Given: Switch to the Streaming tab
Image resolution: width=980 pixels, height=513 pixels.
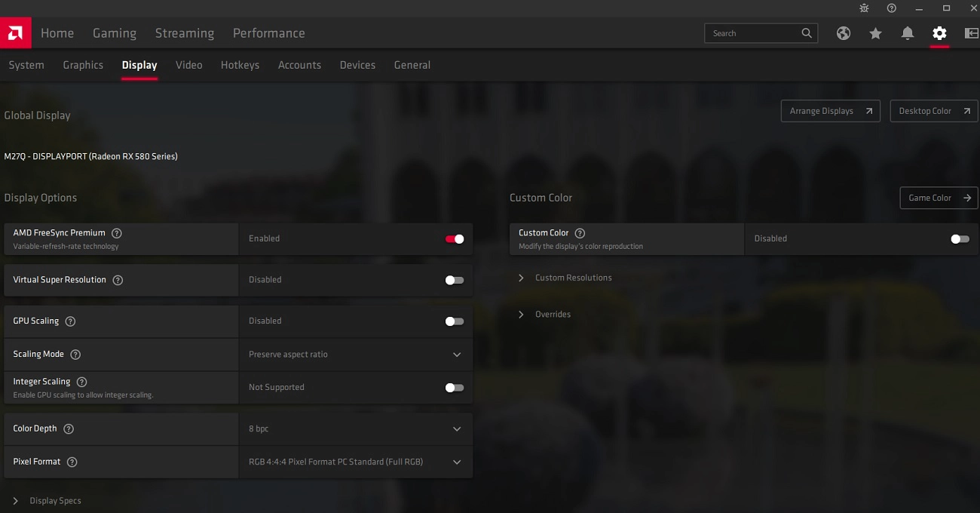Looking at the screenshot, I should [185, 33].
